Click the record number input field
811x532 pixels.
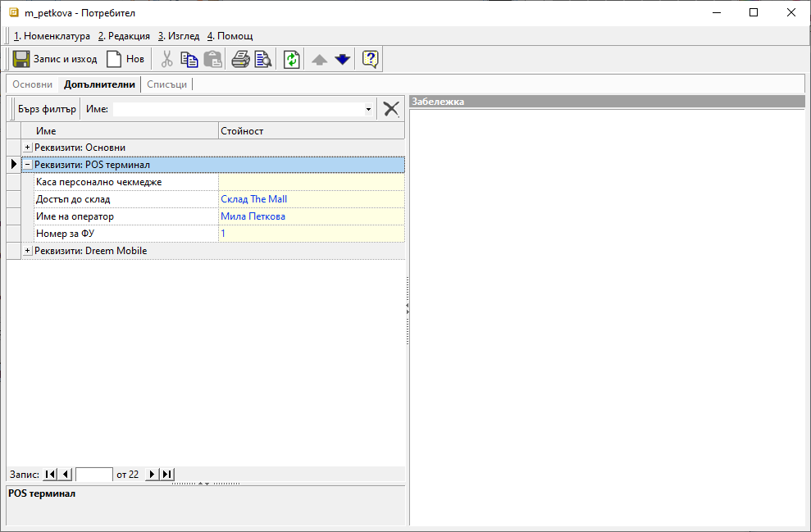pyautogui.click(x=93, y=474)
